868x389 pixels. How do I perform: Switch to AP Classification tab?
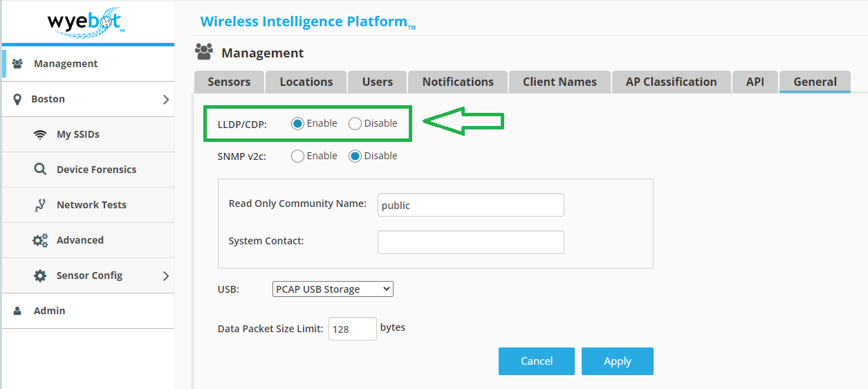(671, 82)
